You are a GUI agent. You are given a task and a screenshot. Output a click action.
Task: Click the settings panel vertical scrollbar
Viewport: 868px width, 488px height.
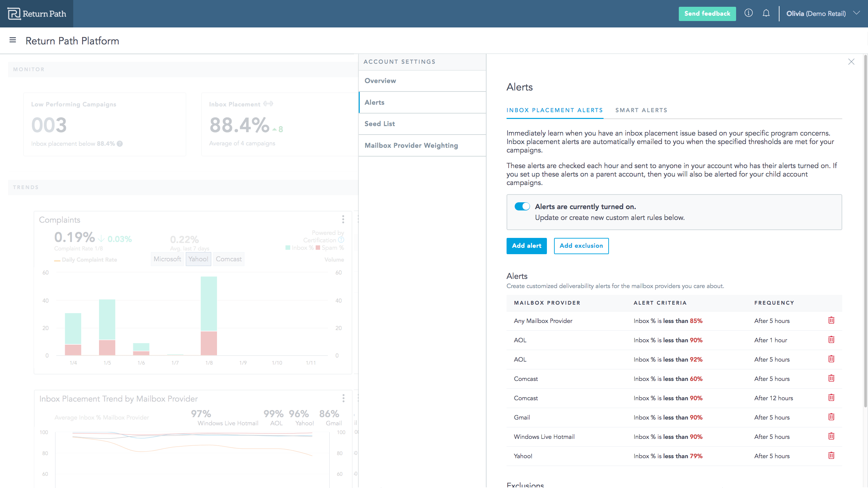(865, 230)
